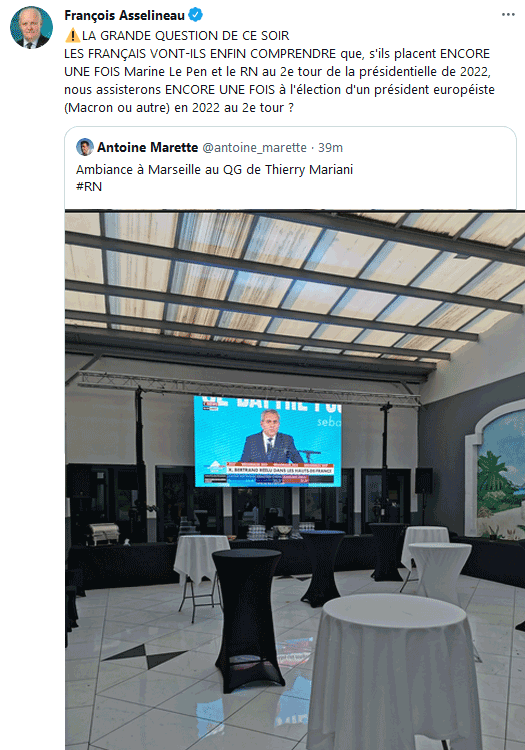This screenshot has width=525, height=750.
Task: Click the black cocktail table in photo
Action: click(247, 619)
